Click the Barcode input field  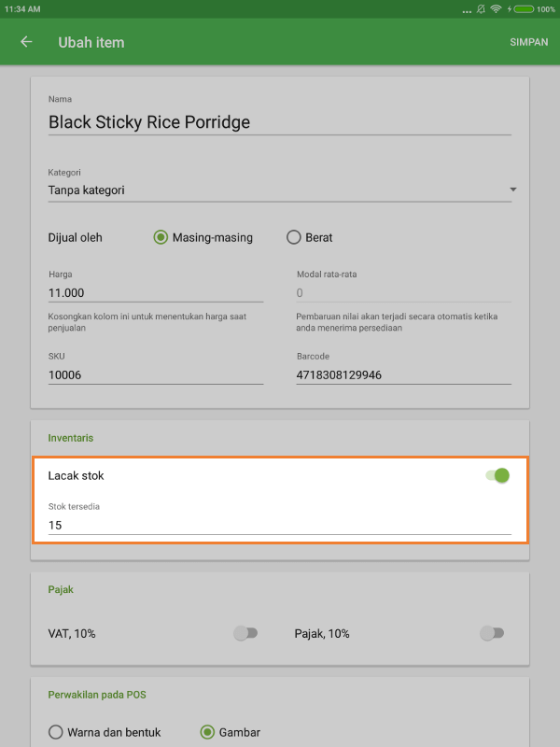(x=402, y=374)
